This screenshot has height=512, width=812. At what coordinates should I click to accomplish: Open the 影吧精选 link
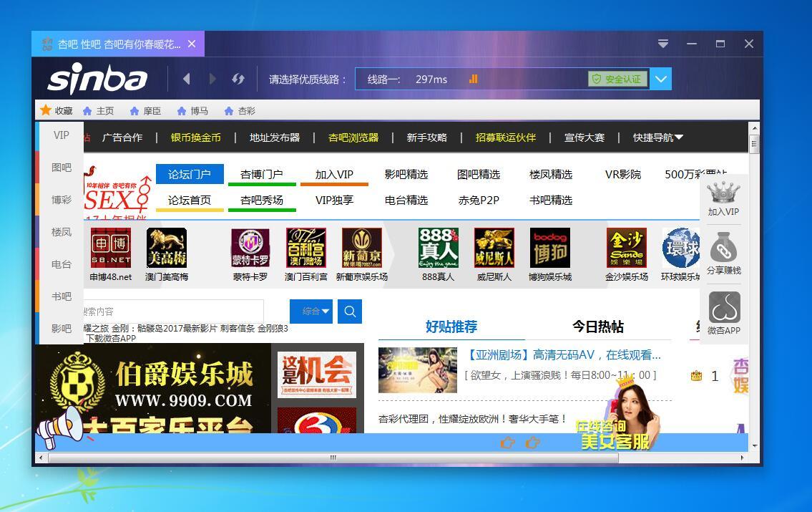[x=406, y=174]
